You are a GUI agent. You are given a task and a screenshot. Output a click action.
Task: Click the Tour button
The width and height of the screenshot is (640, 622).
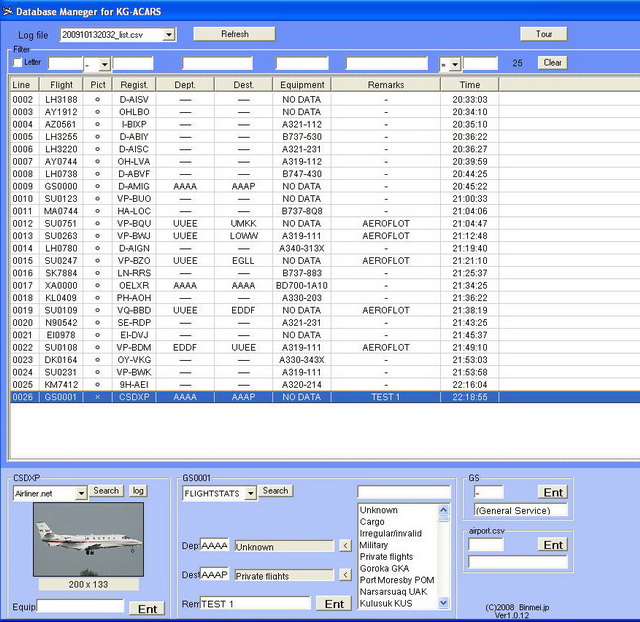tap(543, 34)
